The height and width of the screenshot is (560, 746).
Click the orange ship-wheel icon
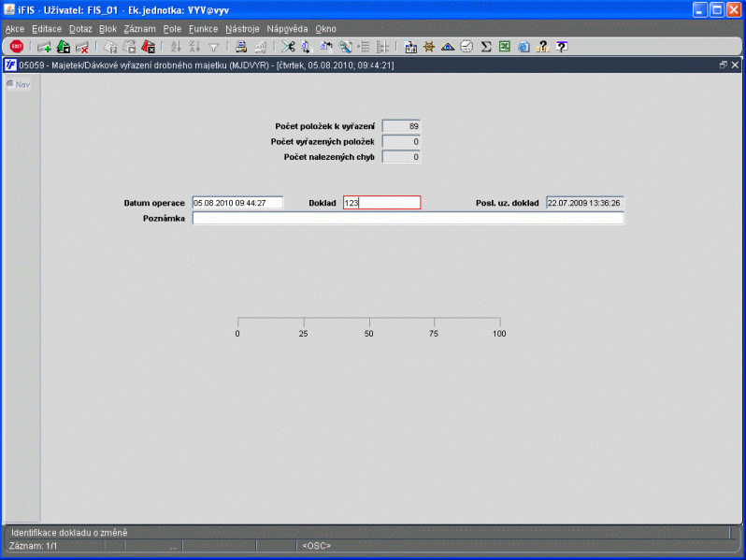pyautogui.click(x=429, y=47)
